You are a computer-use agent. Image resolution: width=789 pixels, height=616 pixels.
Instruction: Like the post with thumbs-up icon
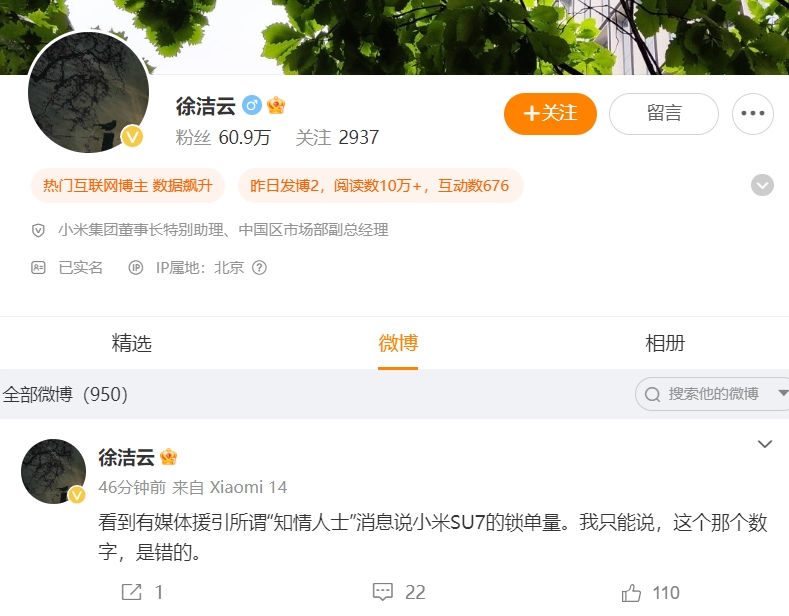pyautogui.click(x=631, y=593)
